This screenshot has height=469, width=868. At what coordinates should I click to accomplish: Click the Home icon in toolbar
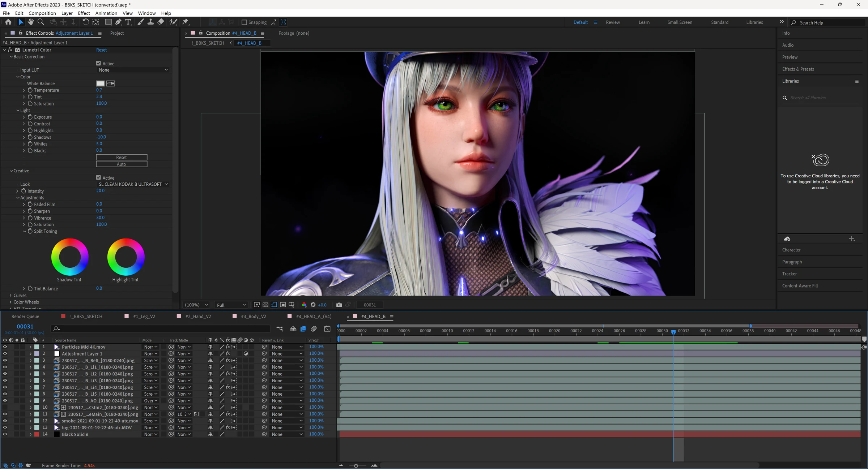(x=8, y=22)
